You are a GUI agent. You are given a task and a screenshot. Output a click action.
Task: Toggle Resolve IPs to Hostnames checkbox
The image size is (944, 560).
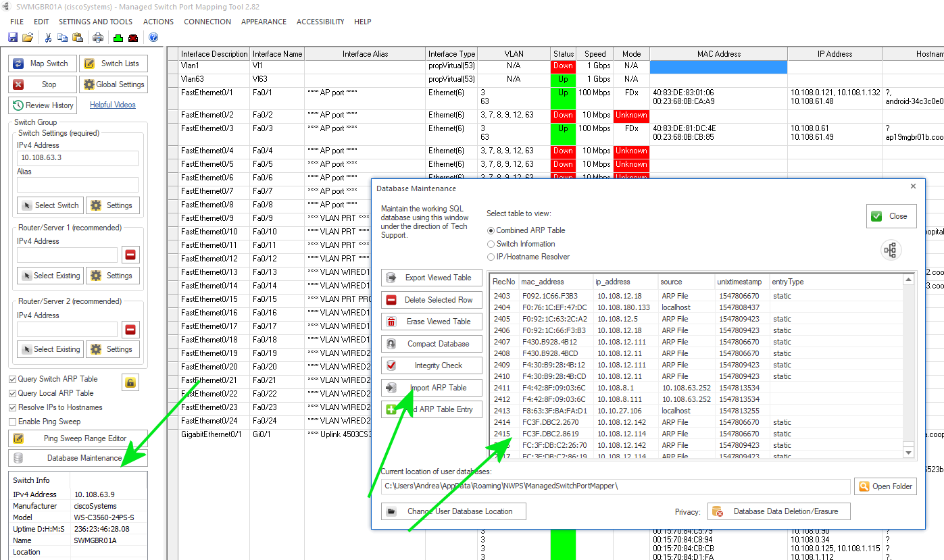coord(13,407)
